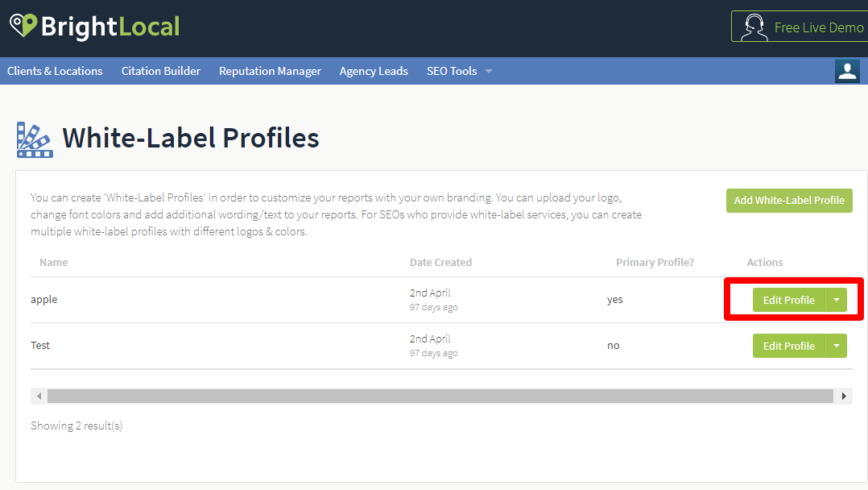Screen dimensions: 868x490
Task: Click the 'no' primary profile value
Action: [613, 345]
